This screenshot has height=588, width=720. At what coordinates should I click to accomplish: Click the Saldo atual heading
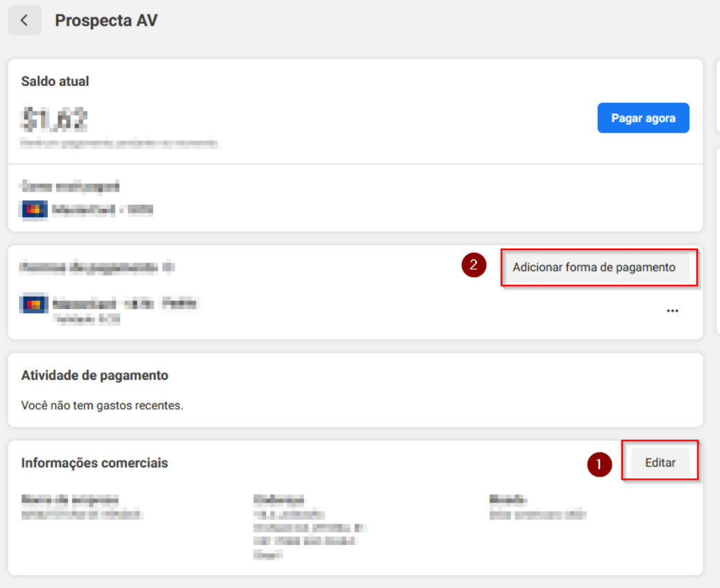point(55,81)
